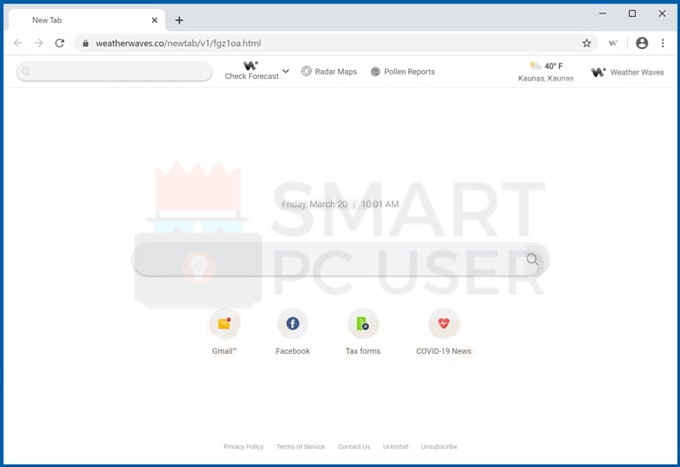Open Check Forecast link
This screenshot has width=680, height=467.
pyautogui.click(x=252, y=76)
